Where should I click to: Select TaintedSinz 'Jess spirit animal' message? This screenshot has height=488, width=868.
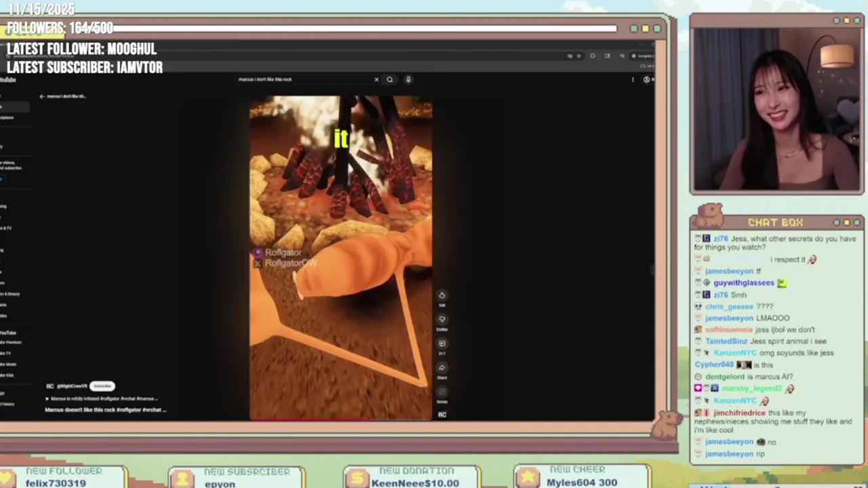[x=760, y=341]
